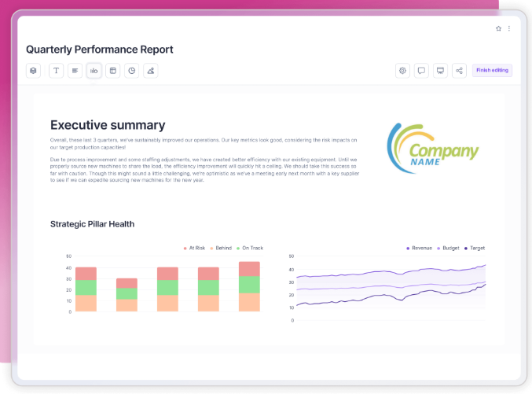Toggle the Behind legend item

click(221, 248)
